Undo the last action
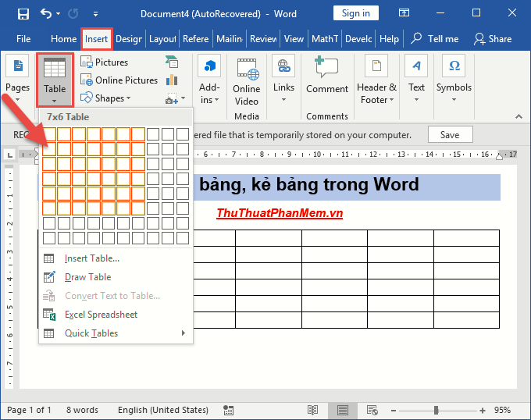Screen dimensions: 531x420 46,13
